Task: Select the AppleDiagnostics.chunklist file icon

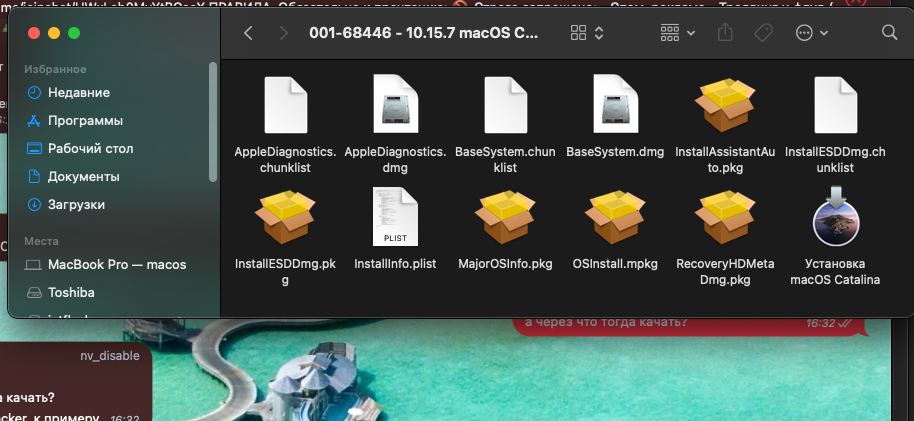Action: [286, 106]
